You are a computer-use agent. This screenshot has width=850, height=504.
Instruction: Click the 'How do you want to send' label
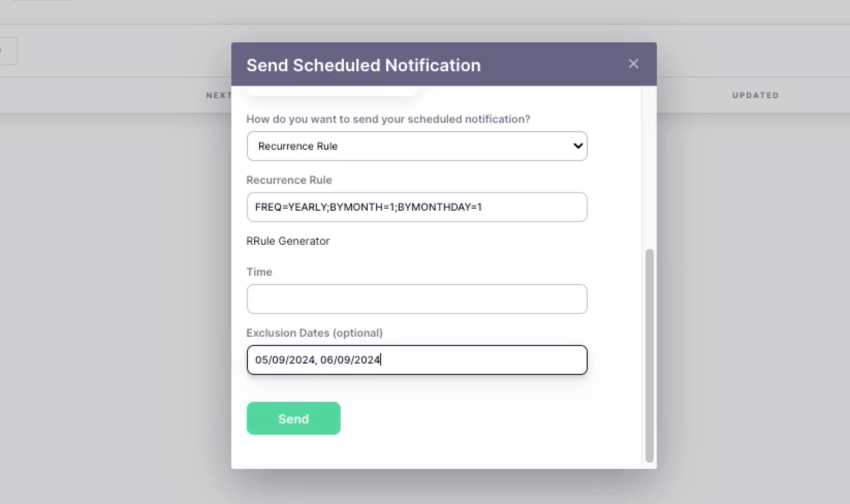point(388,119)
